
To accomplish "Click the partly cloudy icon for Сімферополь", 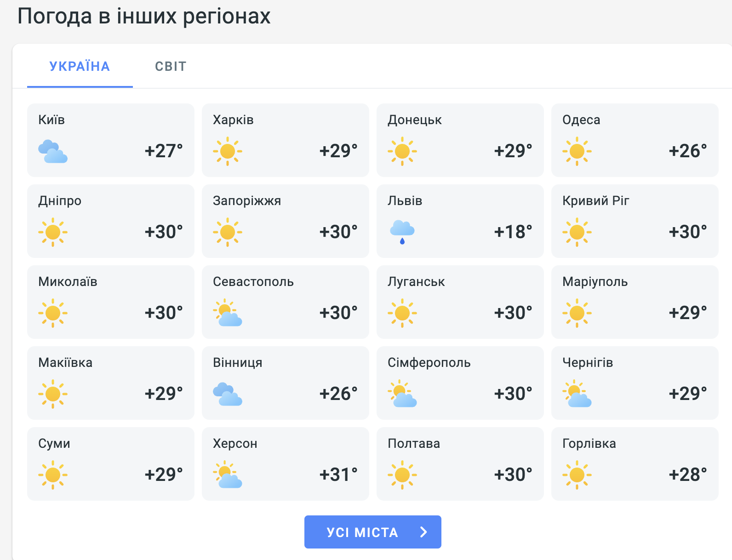I will (402, 394).
